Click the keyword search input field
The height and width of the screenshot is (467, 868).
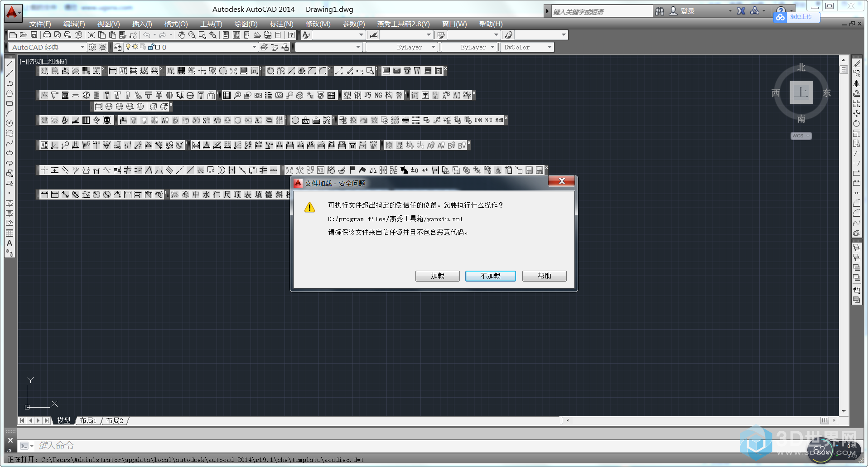pos(602,11)
